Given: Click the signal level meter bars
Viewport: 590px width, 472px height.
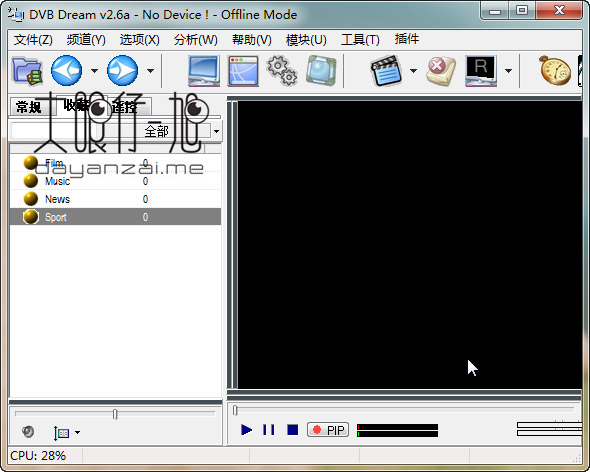Looking at the screenshot, I should pos(397,430).
